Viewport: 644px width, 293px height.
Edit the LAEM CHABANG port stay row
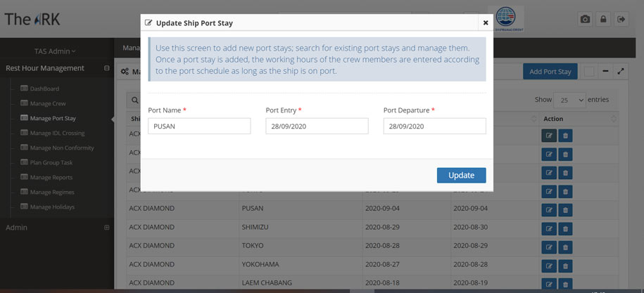tap(549, 284)
